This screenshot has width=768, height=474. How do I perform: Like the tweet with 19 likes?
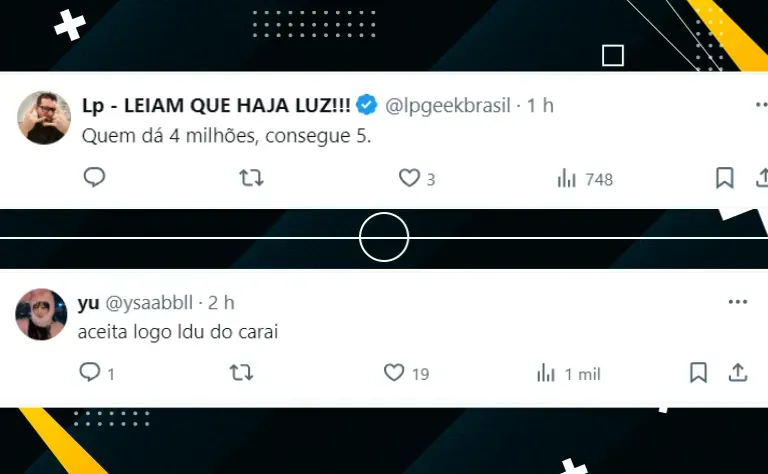tap(407, 373)
